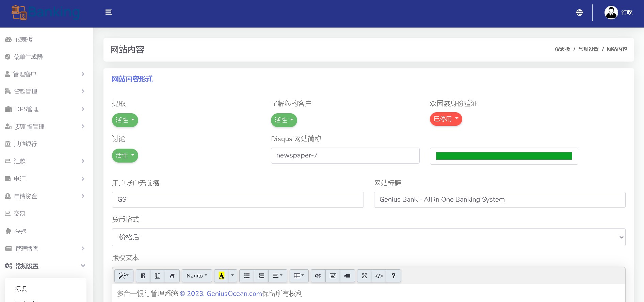
Task: Toggle bold formatting in editor toolbar
Action: (143, 276)
